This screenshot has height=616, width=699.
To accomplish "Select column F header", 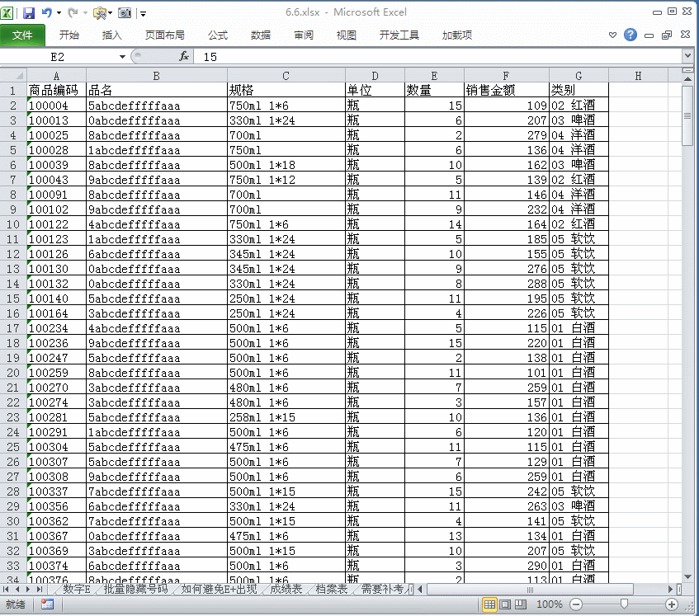I will pyautogui.click(x=506, y=76).
